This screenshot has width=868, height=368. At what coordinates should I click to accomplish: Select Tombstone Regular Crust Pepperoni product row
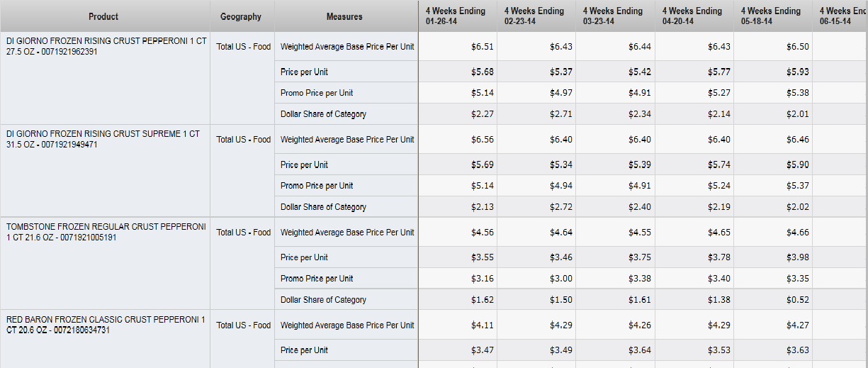tap(106, 232)
